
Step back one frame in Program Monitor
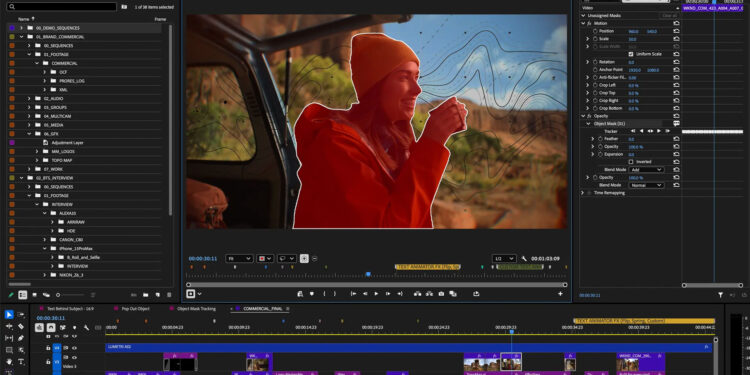click(365, 294)
